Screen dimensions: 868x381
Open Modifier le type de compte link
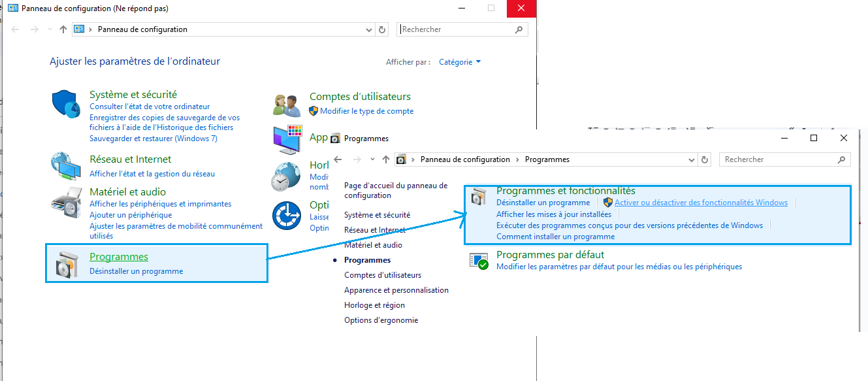pos(366,111)
